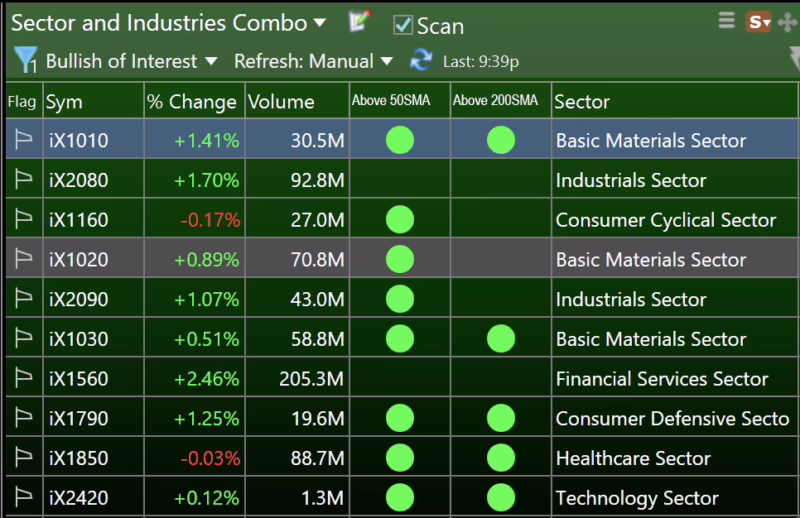This screenshot has height=518, width=800.
Task: Sort by the Volume column header
Action: (x=281, y=102)
